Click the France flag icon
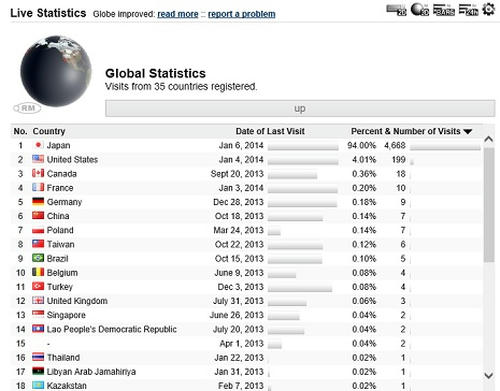This screenshot has width=500, height=391. point(38,187)
